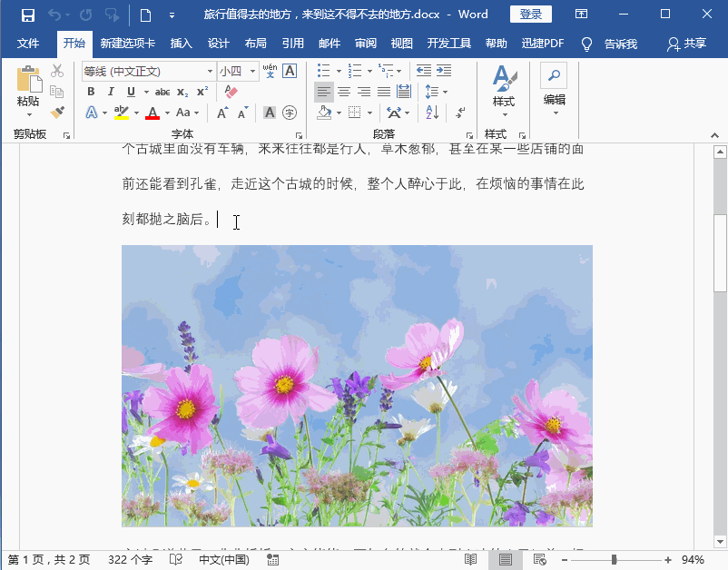This screenshot has height=570, width=728.
Task: Open ribbon display options icon
Action: coord(581,14)
